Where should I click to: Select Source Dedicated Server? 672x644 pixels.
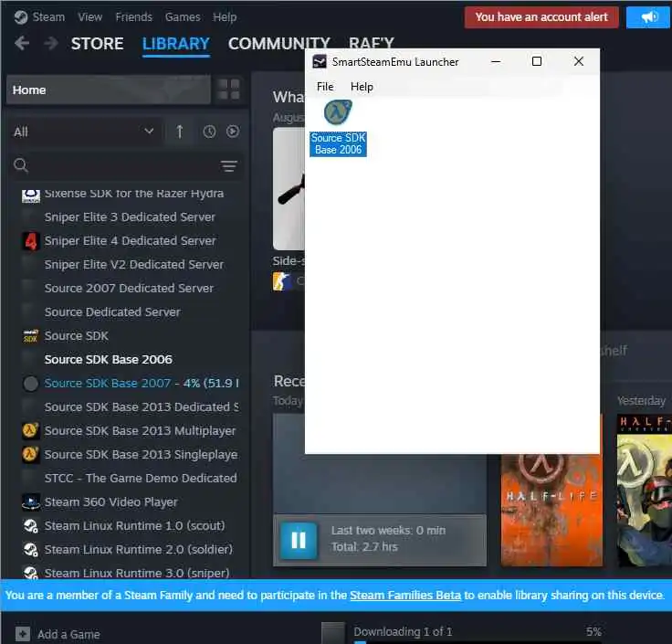click(x=112, y=312)
